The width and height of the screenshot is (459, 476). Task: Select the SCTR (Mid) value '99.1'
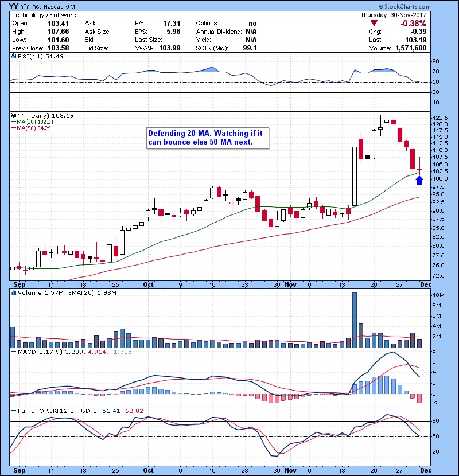click(x=250, y=48)
